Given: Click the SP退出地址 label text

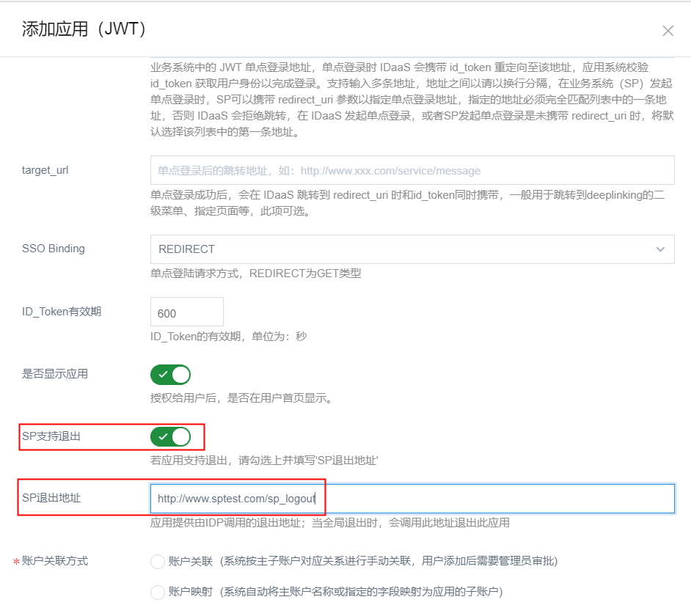Looking at the screenshot, I should click(51, 499).
